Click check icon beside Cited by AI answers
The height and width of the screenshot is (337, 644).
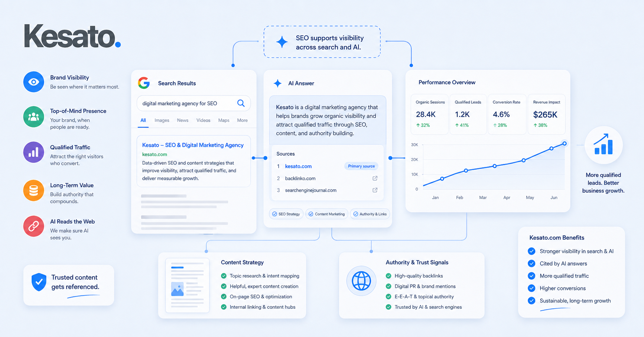[531, 263]
